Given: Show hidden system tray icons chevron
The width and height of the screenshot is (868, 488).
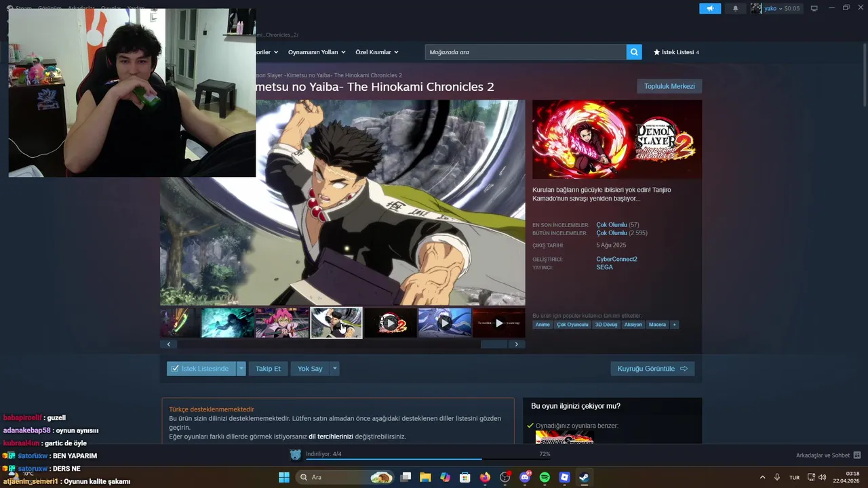Looking at the screenshot, I should (762, 477).
